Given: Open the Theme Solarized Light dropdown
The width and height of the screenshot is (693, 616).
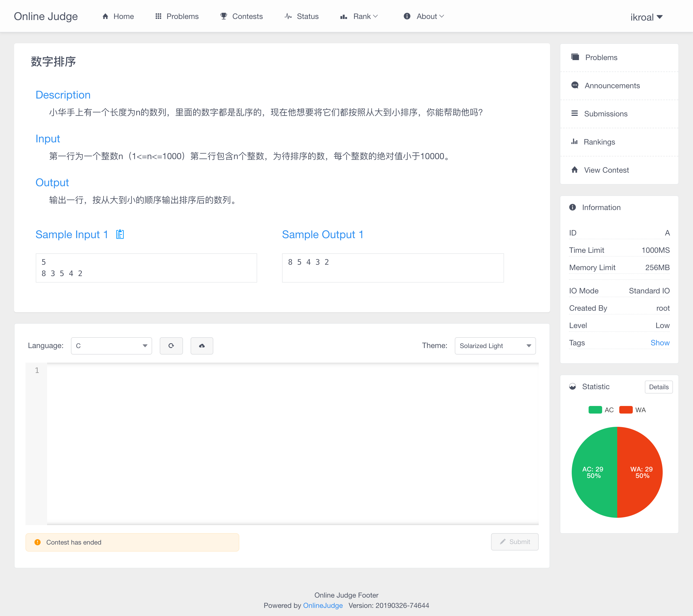Looking at the screenshot, I should pyautogui.click(x=495, y=345).
